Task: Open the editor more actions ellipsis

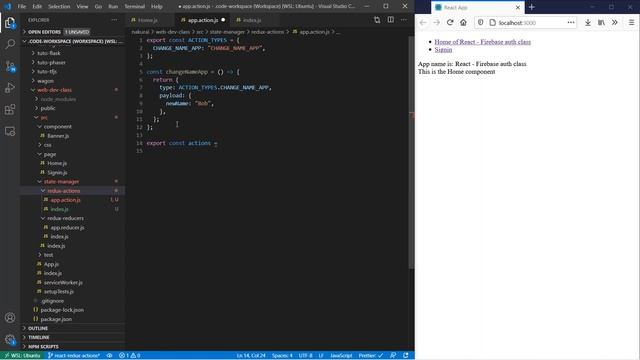Action: click(404, 20)
